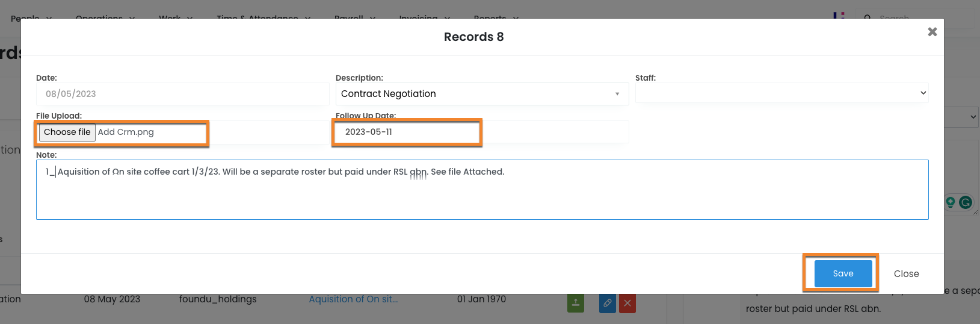Viewport: 980px width, 324px height.
Task: Expand the Staff dropdown
Action: tap(781, 93)
